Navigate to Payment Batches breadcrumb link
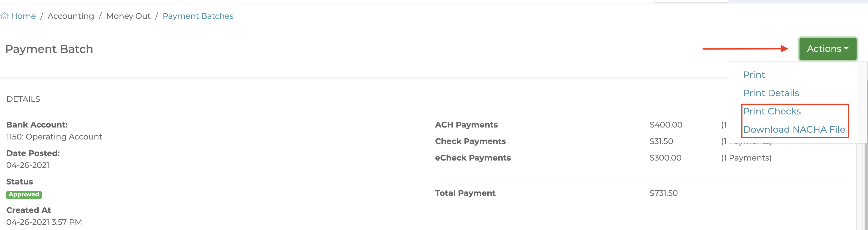868x230 pixels. point(198,16)
